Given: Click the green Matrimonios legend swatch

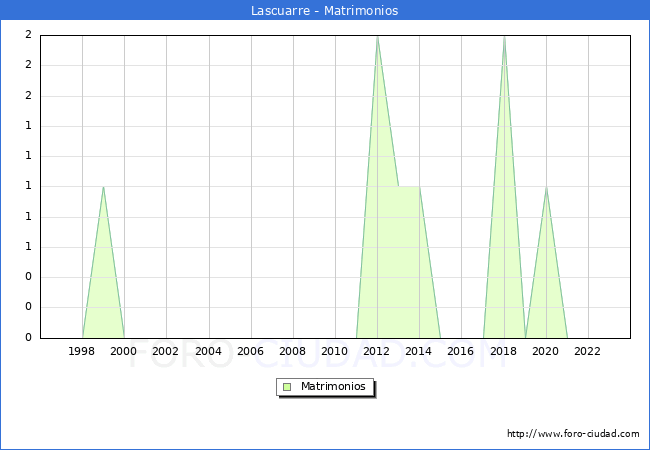Looking at the screenshot, I should 287,387.
